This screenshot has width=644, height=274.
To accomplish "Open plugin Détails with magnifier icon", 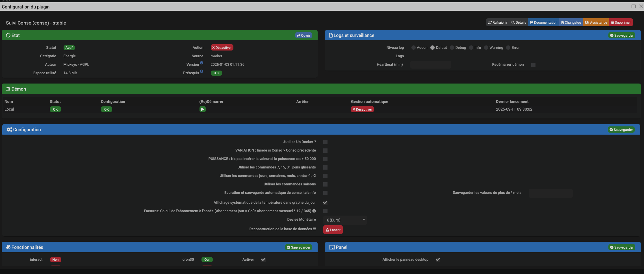I will pyautogui.click(x=519, y=23).
